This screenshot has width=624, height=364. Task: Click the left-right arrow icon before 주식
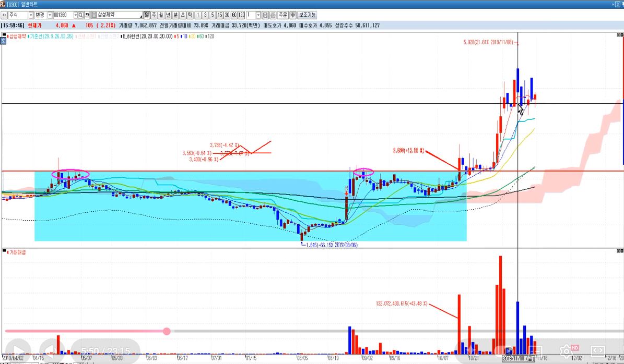(4, 15)
